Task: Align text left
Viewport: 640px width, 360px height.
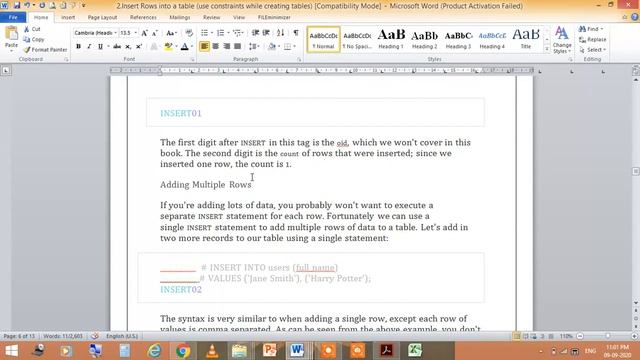Action: point(204,47)
